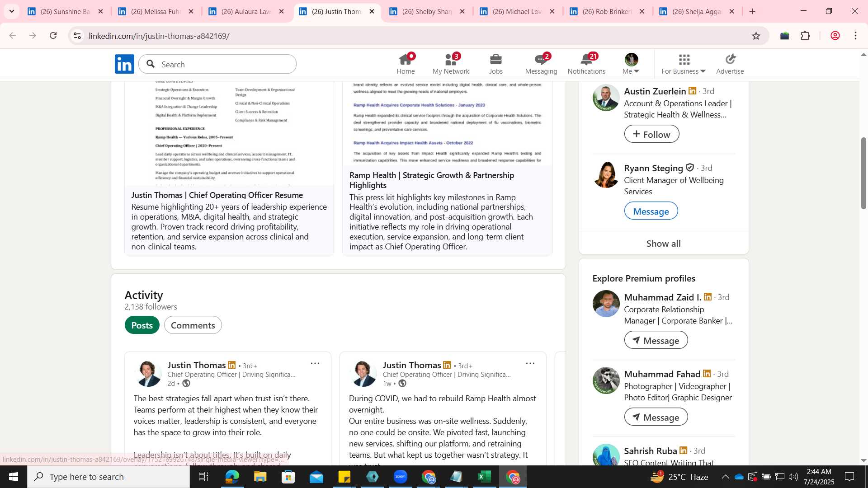868x488 pixels.
Task: Switch to the Melissa Fuh tab
Action: click(x=156, y=11)
